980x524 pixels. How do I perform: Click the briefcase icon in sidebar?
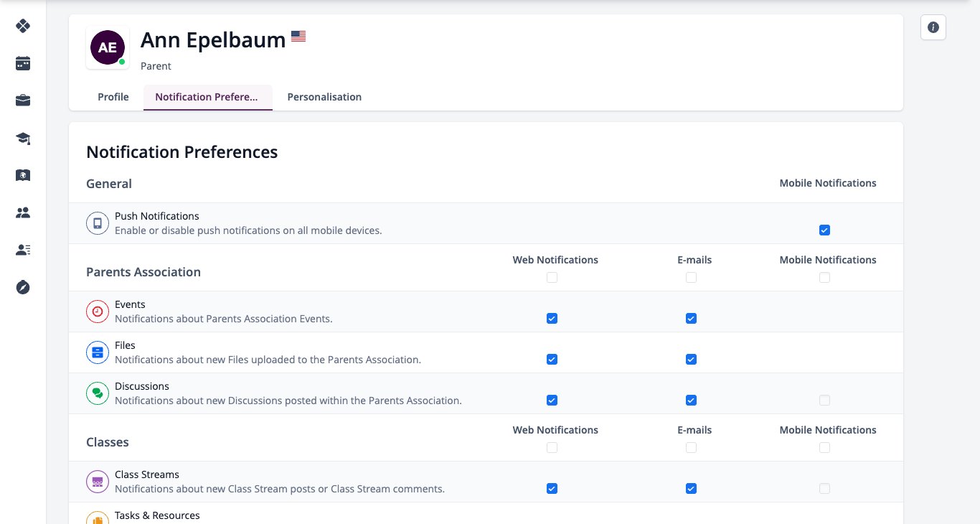click(23, 100)
